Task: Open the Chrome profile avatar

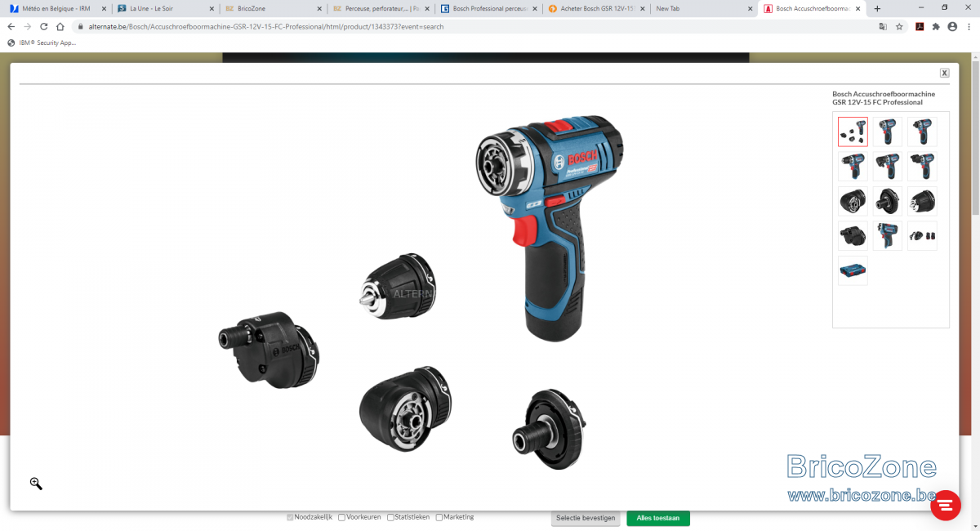Action: [x=952, y=26]
